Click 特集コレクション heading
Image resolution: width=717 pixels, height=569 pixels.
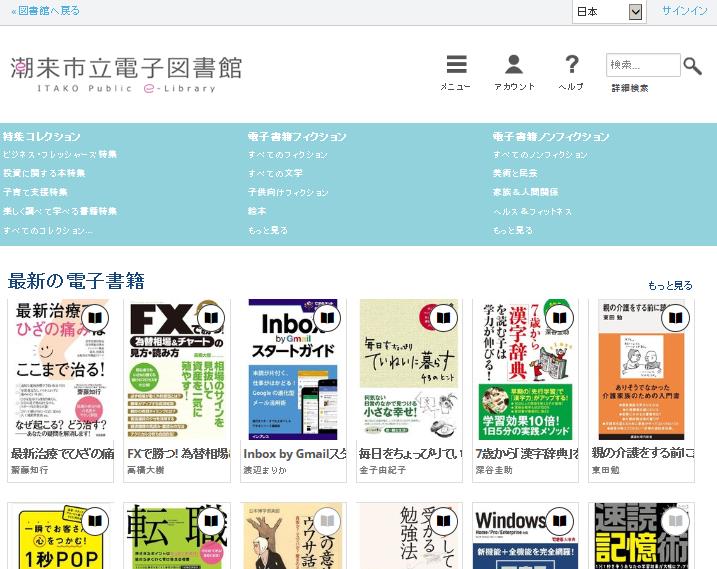[x=41, y=136]
